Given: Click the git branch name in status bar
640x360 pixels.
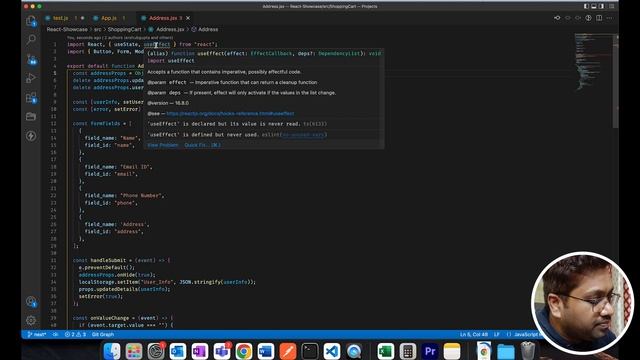Looking at the screenshot, I should point(37,334).
